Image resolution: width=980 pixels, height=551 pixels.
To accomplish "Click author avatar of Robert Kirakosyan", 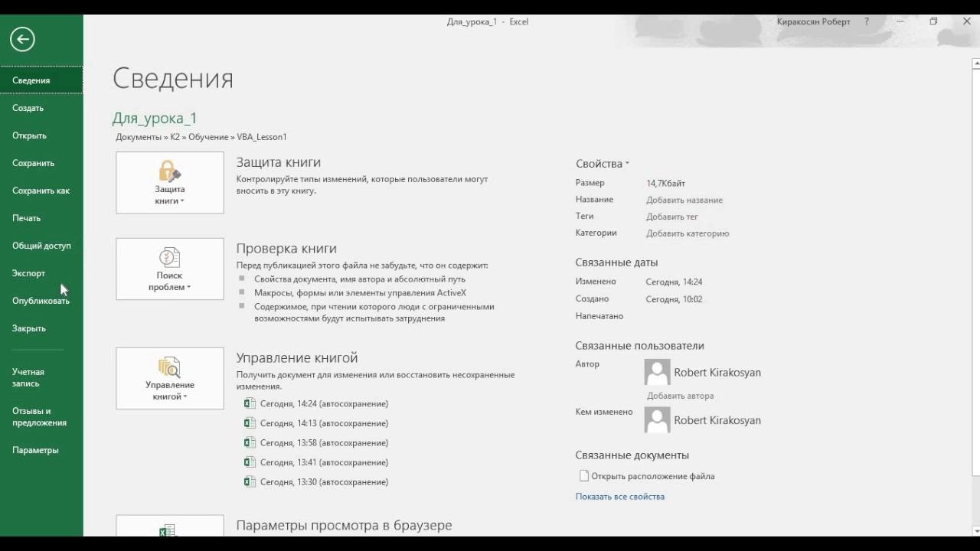I will tap(658, 373).
